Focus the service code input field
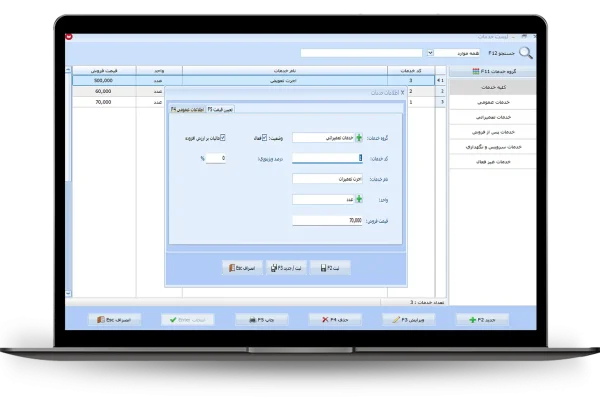Viewport: 600px width, 400px height. 328,158
